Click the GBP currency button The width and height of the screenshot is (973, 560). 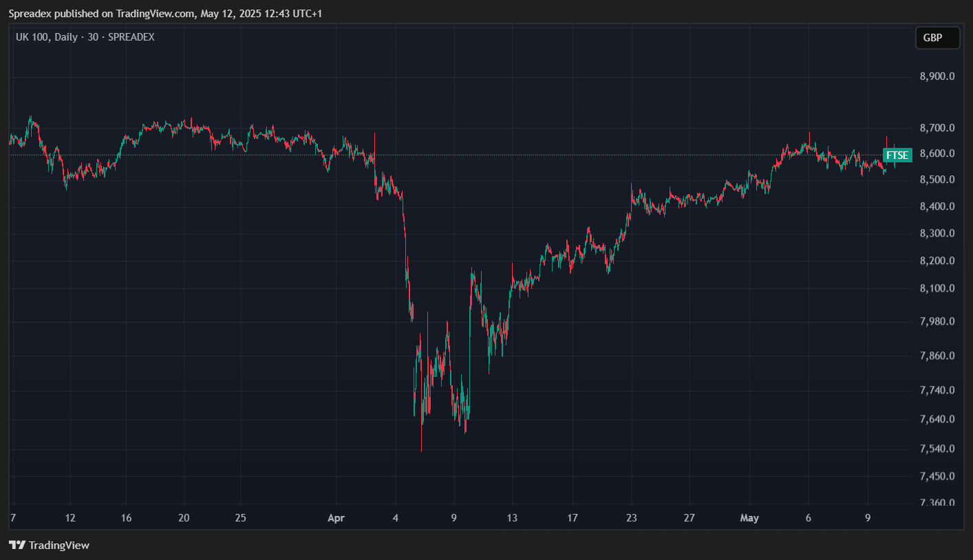(x=937, y=38)
